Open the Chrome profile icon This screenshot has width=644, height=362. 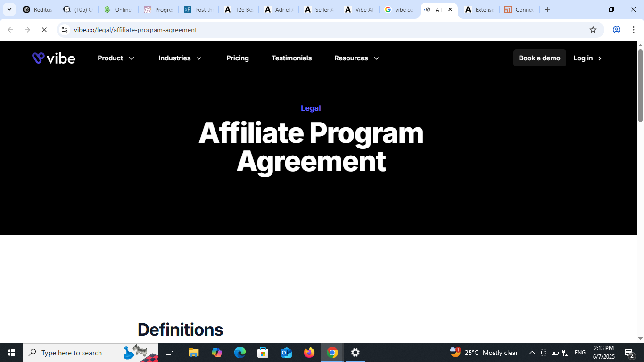click(x=616, y=30)
